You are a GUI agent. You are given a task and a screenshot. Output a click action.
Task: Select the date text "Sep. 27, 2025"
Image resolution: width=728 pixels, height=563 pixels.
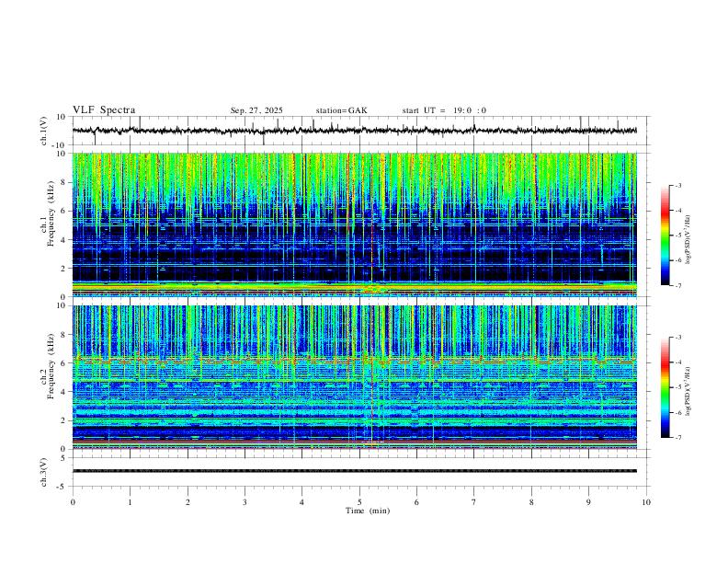point(256,110)
